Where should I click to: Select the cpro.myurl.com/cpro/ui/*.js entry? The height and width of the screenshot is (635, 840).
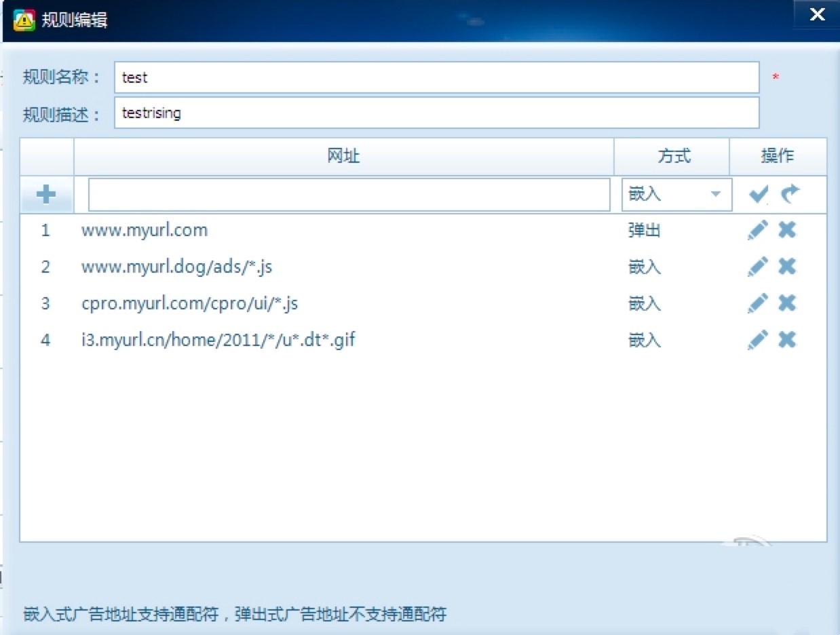click(x=190, y=303)
